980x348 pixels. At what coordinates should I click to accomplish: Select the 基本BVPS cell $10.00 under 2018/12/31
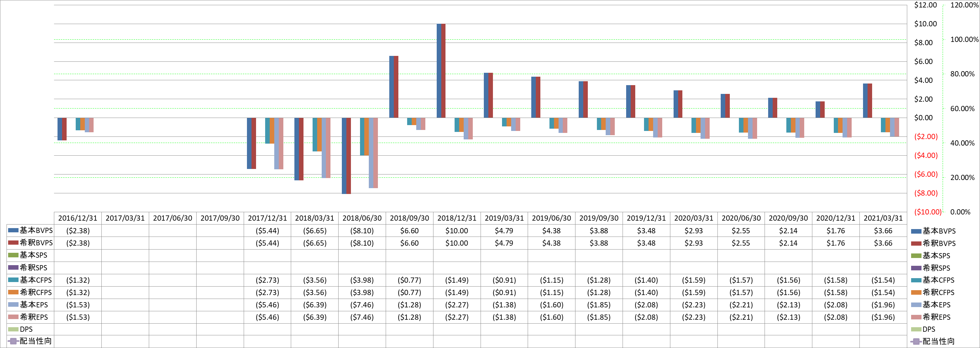[x=457, y=230]
